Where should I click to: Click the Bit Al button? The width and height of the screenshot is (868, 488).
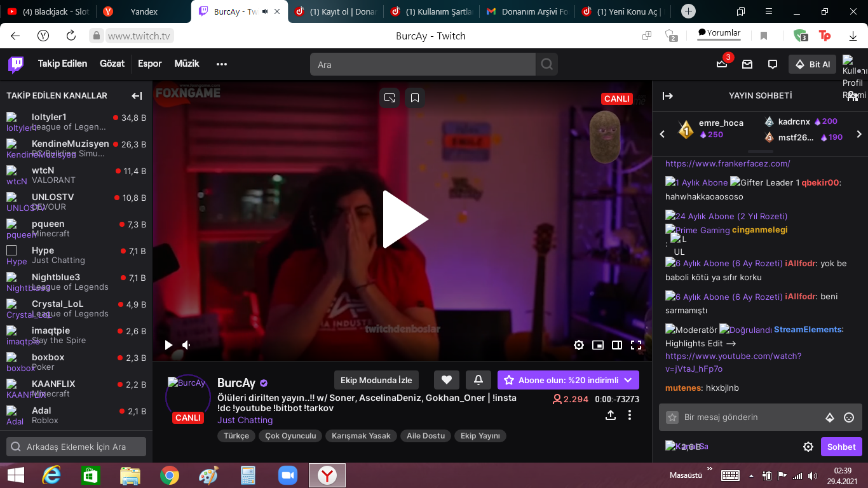pos(813,64)
